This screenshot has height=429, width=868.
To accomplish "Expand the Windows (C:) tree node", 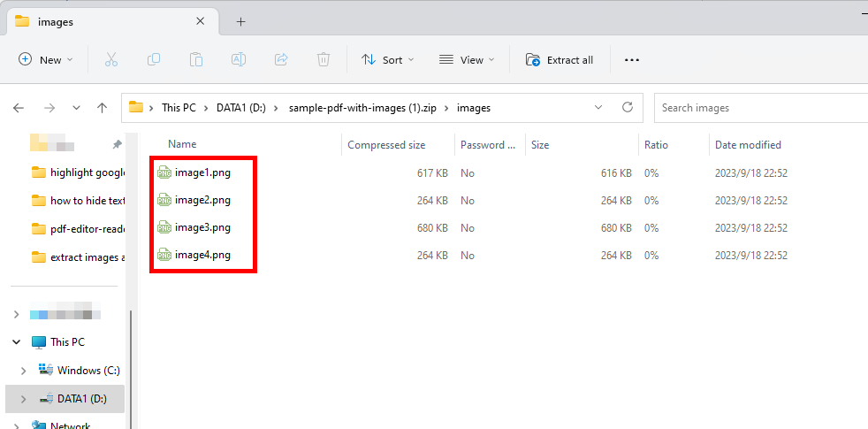I will 23,371.
